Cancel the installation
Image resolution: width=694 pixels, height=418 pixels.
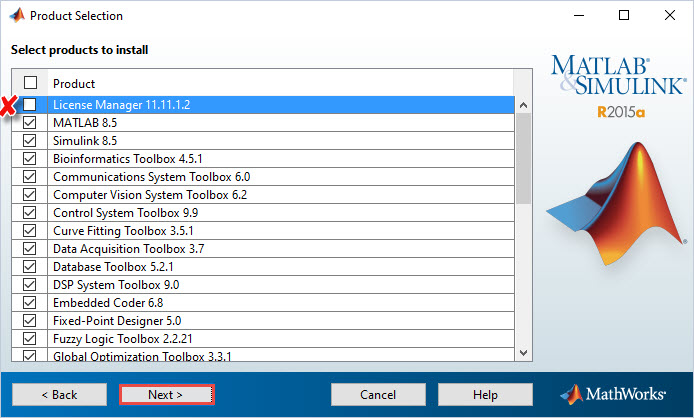[378, 394]
